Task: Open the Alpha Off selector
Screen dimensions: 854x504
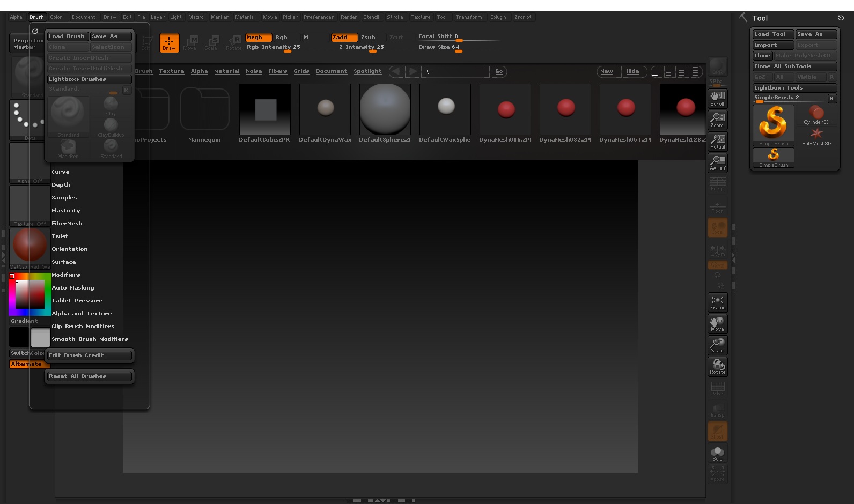Action: pyautogui.click(x=30, y=164)
